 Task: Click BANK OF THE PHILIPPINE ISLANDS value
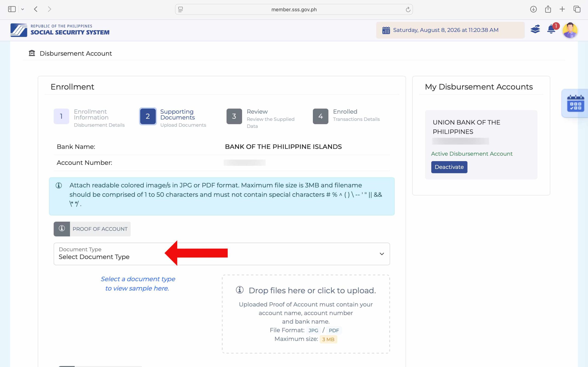point(283,147)
